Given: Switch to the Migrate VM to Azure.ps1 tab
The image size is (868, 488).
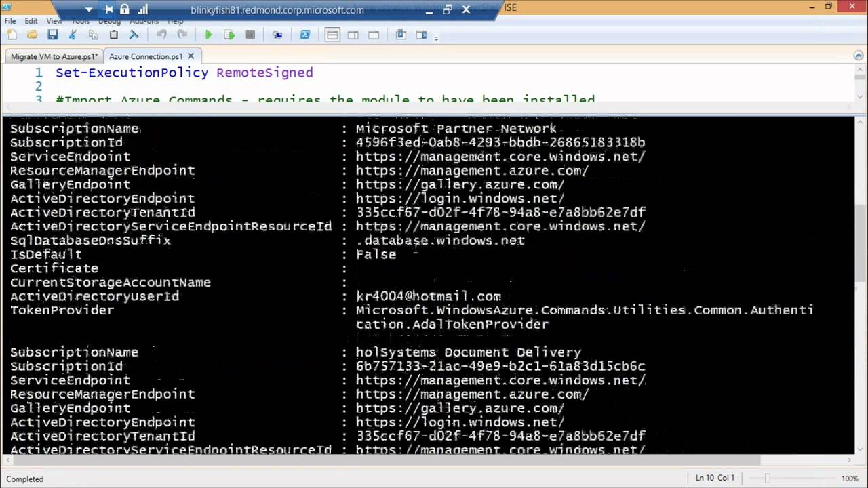Looking at the screenshot, I should [x=54, y=56].
